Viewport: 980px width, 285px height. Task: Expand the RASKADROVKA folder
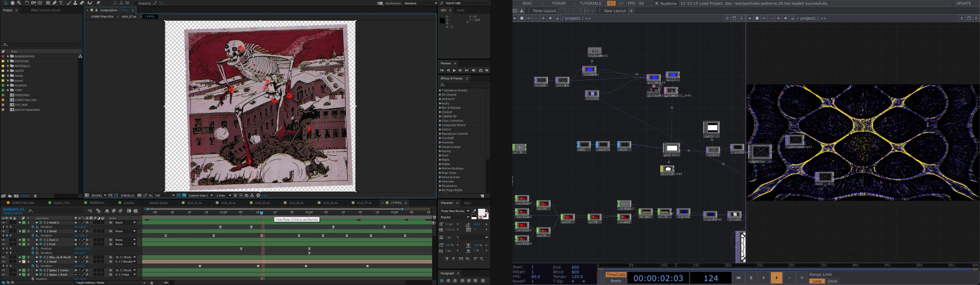[x=8, y=56]
